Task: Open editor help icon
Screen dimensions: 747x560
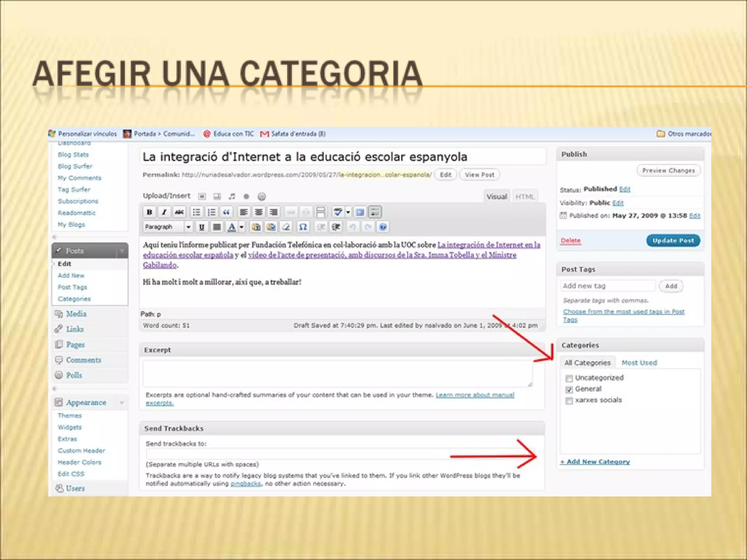Action: tap(383, 227)
